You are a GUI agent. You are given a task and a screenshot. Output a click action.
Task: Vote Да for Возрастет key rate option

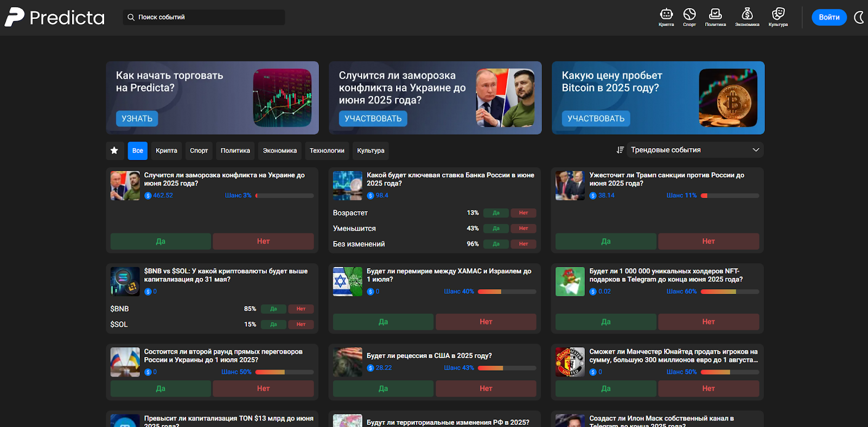click(496, 213)
